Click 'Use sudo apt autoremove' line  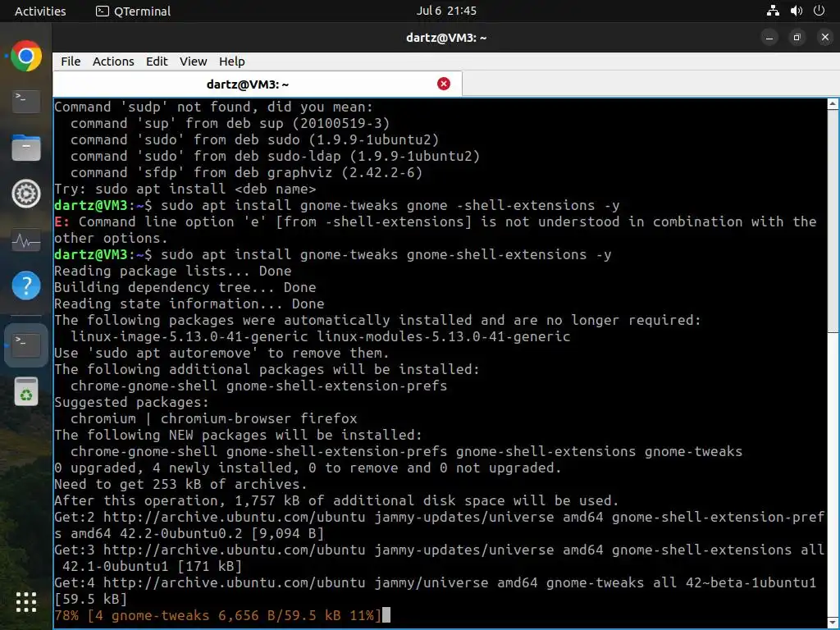221,353
